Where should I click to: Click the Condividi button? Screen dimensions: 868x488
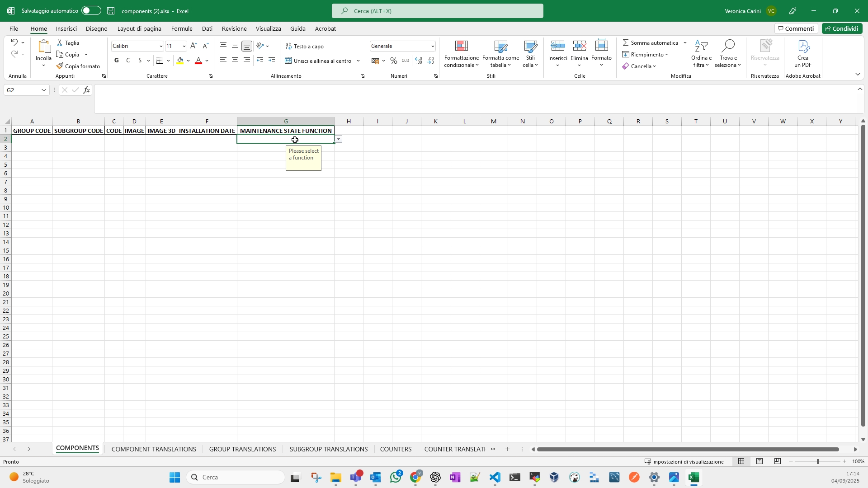point(842,29)
